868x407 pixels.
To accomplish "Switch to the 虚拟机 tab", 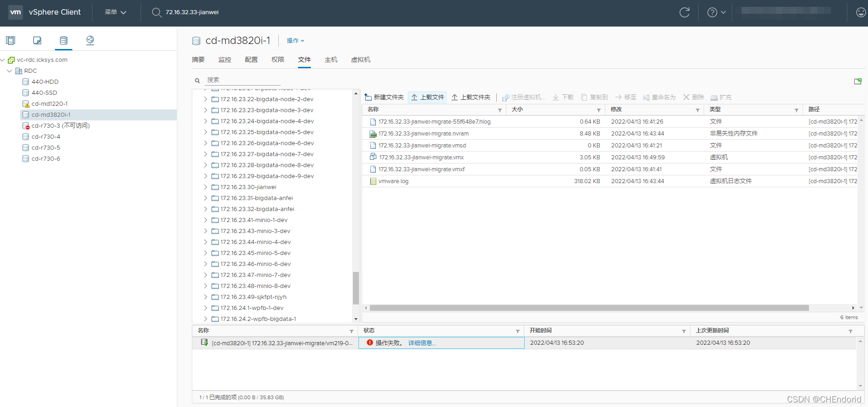I will (x=361, y=60).
